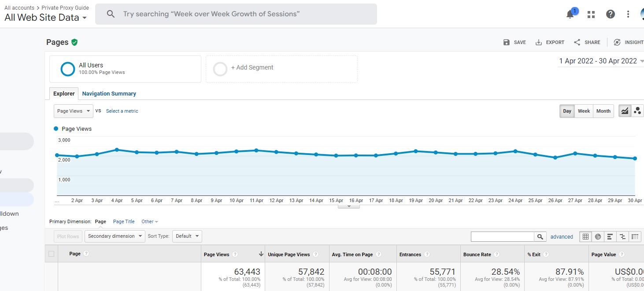Click help icon beside Avg. Time on Page
Image resolution: width=644 pixels, height=291 pixels.
tap(379, 254)
